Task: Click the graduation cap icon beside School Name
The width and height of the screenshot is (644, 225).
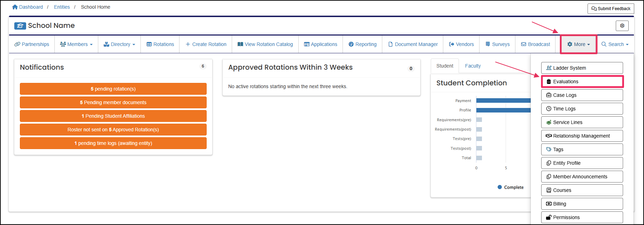Action: pos(20,26)
